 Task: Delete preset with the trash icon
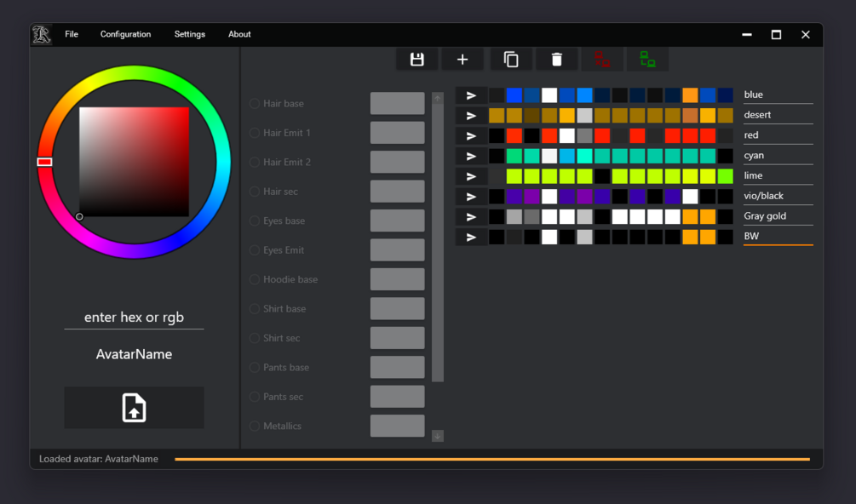[x=556, y=60]
